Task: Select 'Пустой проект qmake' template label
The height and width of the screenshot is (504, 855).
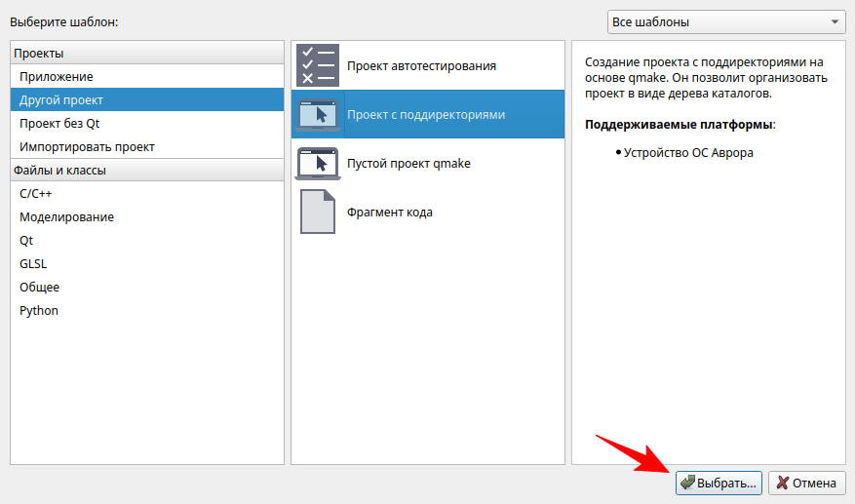Action: pyautogui.click(x=408, y=163)
